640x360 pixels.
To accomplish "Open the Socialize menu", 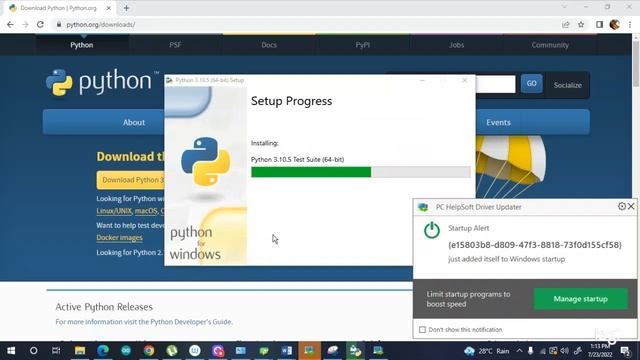I will pyautogui.click(x=567, y=85).
